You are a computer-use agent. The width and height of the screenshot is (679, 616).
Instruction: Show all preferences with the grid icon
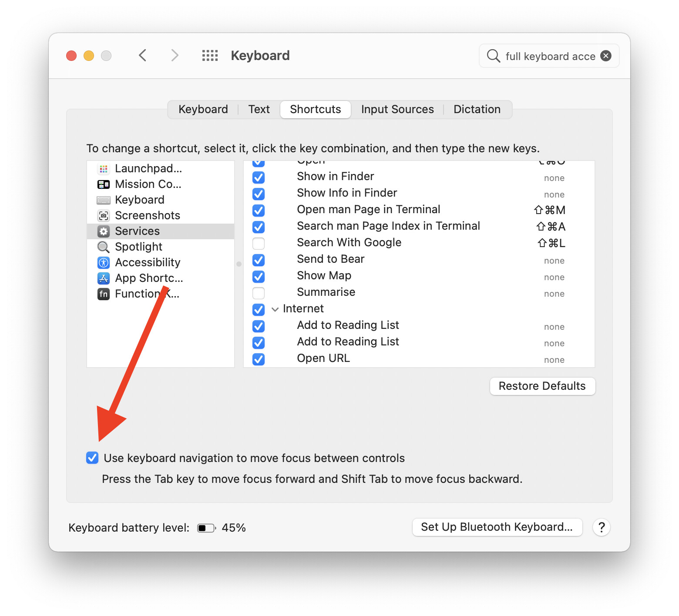click(210, 56)
